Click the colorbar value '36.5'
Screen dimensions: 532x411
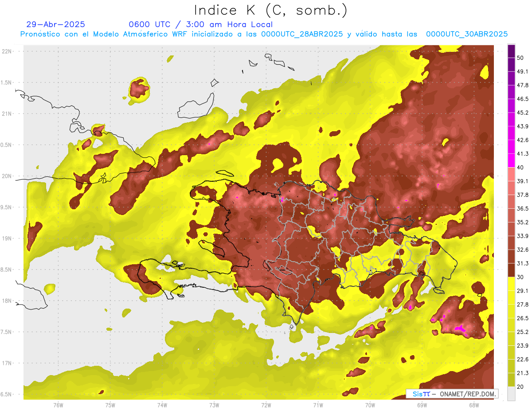523,208
